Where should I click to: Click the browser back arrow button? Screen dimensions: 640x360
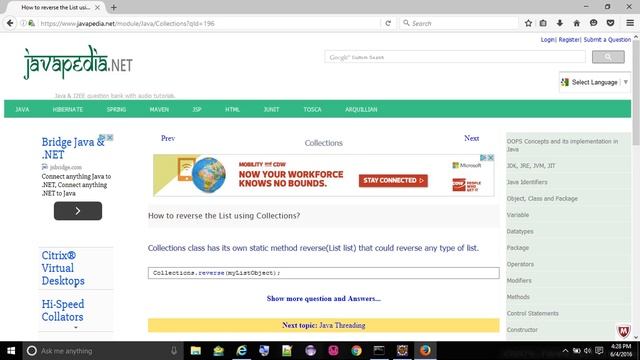tap(10, 23)
